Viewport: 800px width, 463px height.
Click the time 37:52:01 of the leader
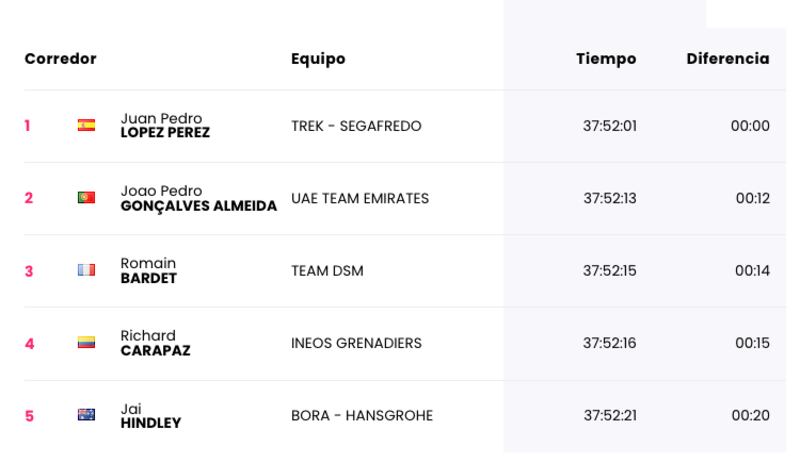(610, 126)
